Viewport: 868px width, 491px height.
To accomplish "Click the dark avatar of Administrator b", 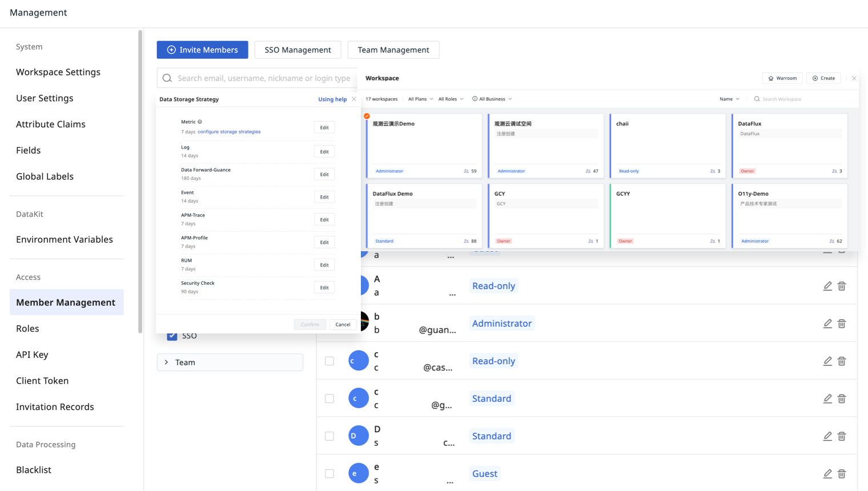I will pos(364,321).
